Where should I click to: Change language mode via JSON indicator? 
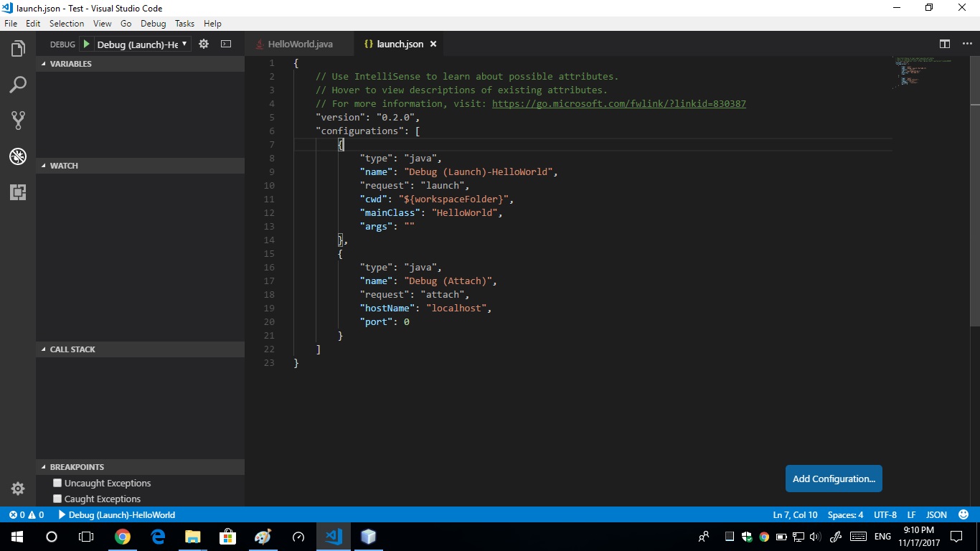936,515
